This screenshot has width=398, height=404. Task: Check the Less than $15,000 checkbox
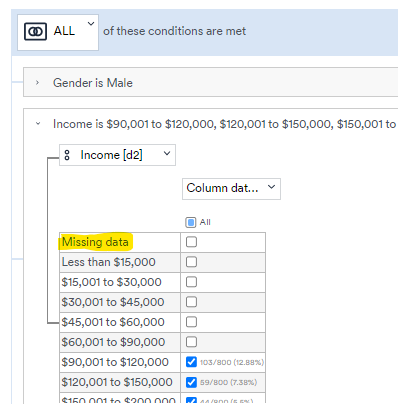tap(191, 262)
